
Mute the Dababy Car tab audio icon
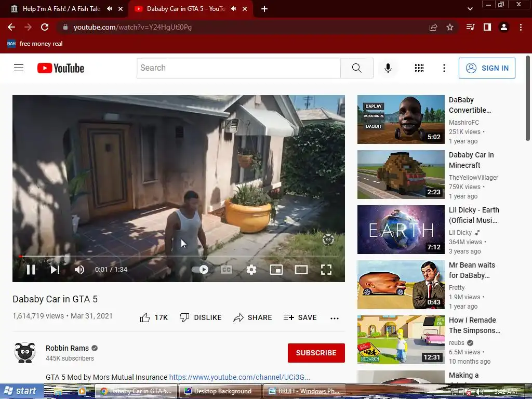coord(233,9)
